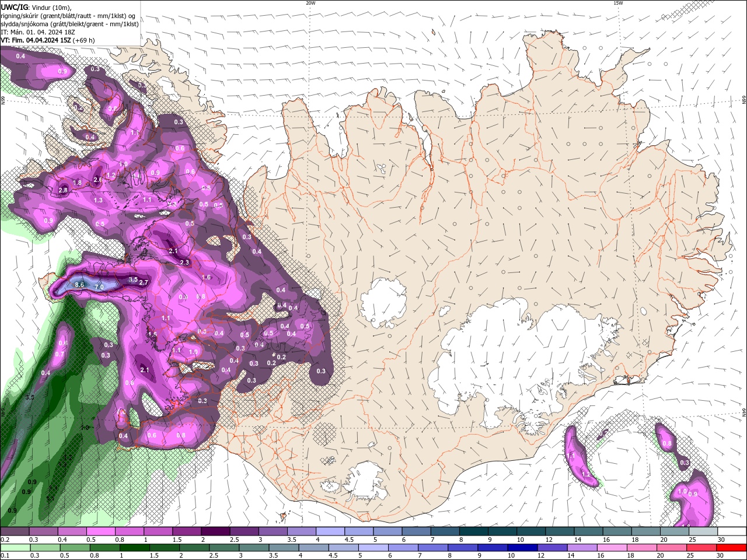
Task: Click the "2.7" precipitation value on the map
Action: pyautogui.click(x=144, y=282)
